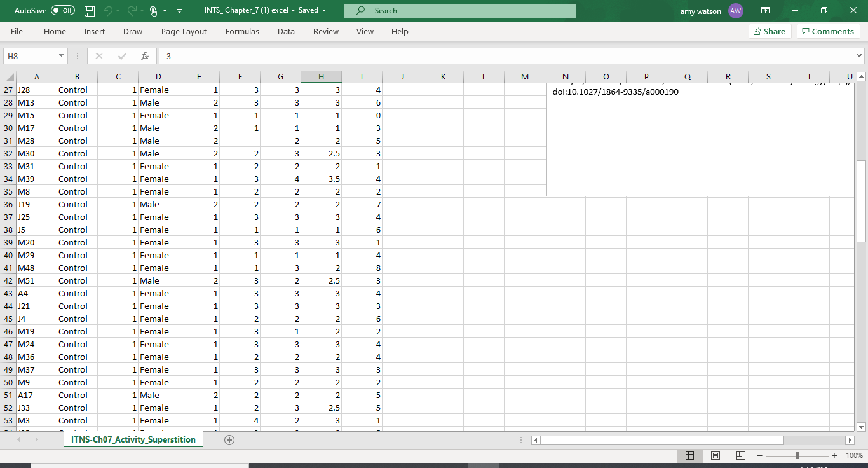Toggle the AutoSave switch

[63, 11]
